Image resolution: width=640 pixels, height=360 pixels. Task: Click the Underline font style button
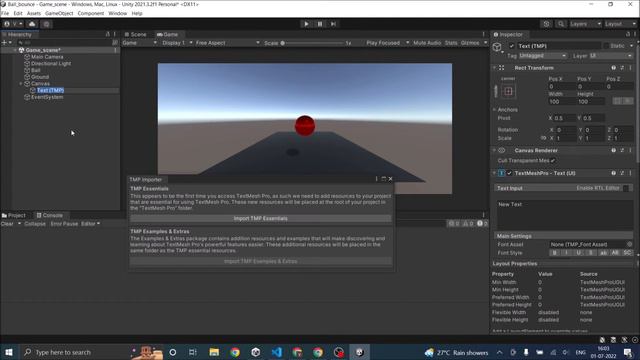[x=578, y=253]
